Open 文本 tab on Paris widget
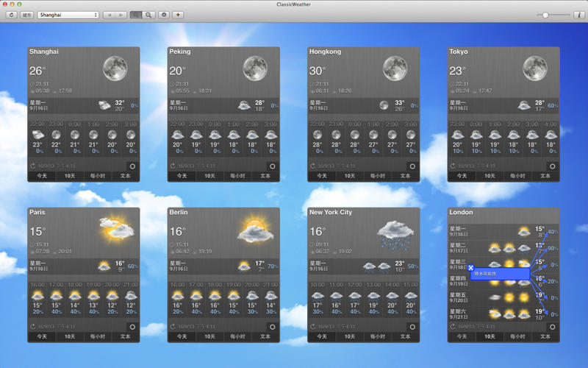Screen dimensions: 588x368 pos(126,336)
